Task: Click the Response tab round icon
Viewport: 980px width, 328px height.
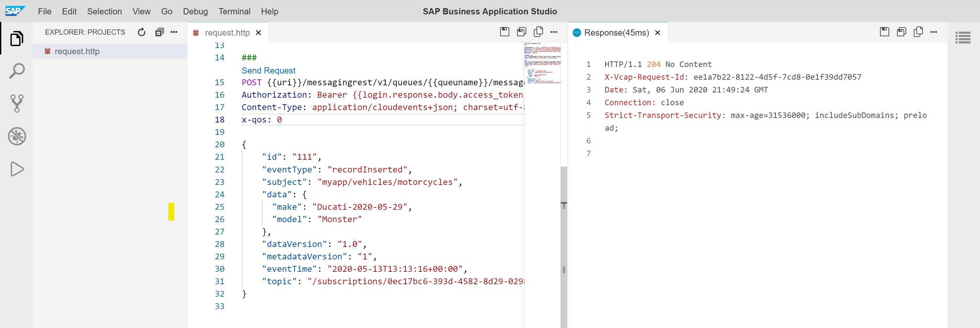Action: (x=577, y=33)
